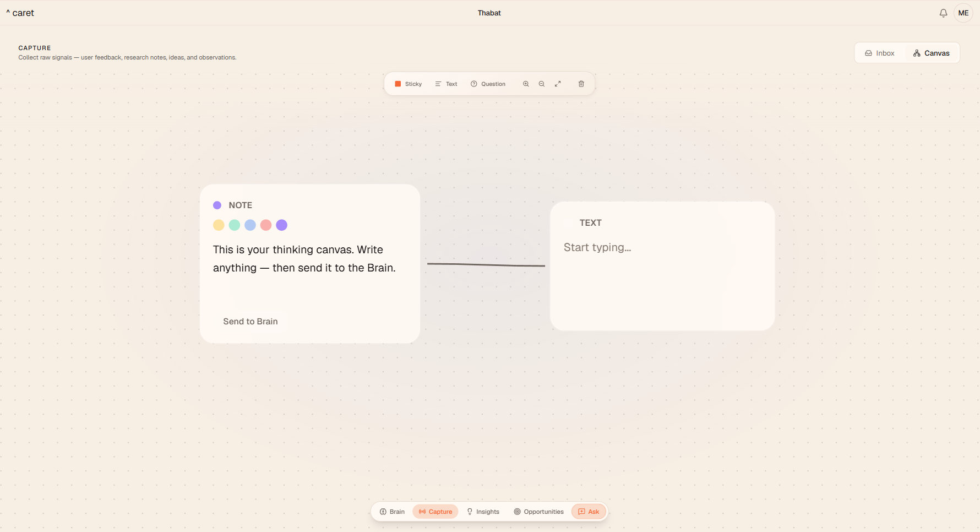Click the caret logo
This screenshot has height=532, width=980.
20,13
